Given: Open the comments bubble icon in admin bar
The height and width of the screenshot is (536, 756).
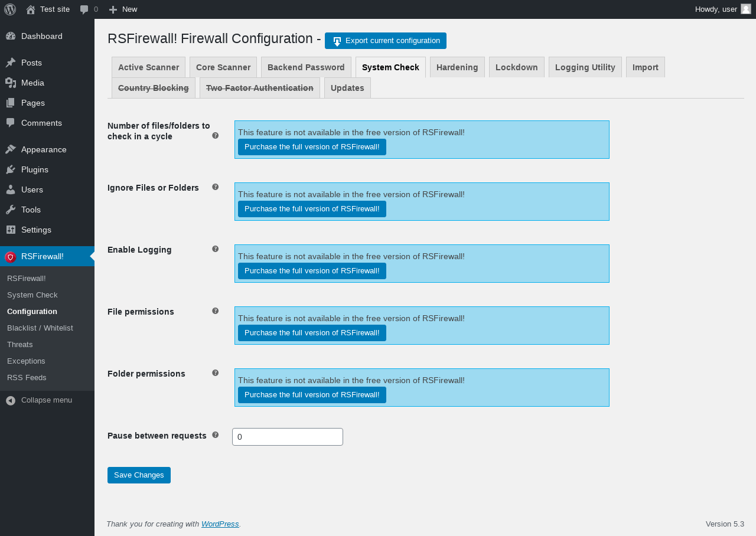Looking at the screenshot, I should click(x=84, y=9).
